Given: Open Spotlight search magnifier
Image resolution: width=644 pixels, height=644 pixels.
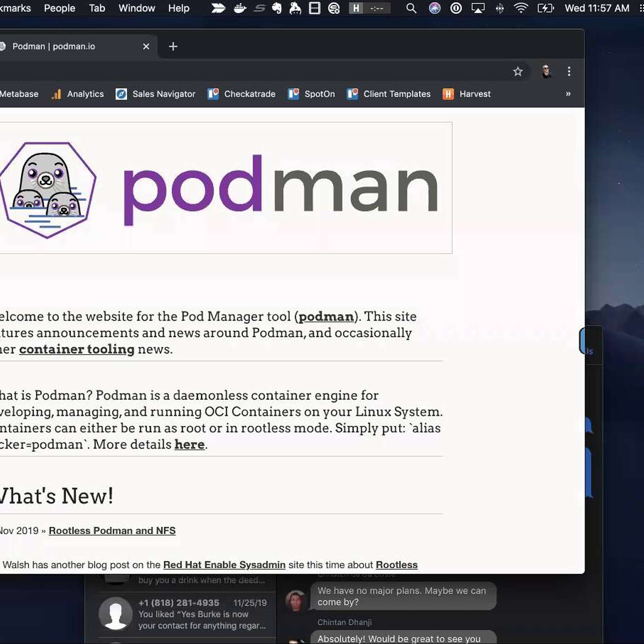Looking at the screenshot, I should point(411,8).
